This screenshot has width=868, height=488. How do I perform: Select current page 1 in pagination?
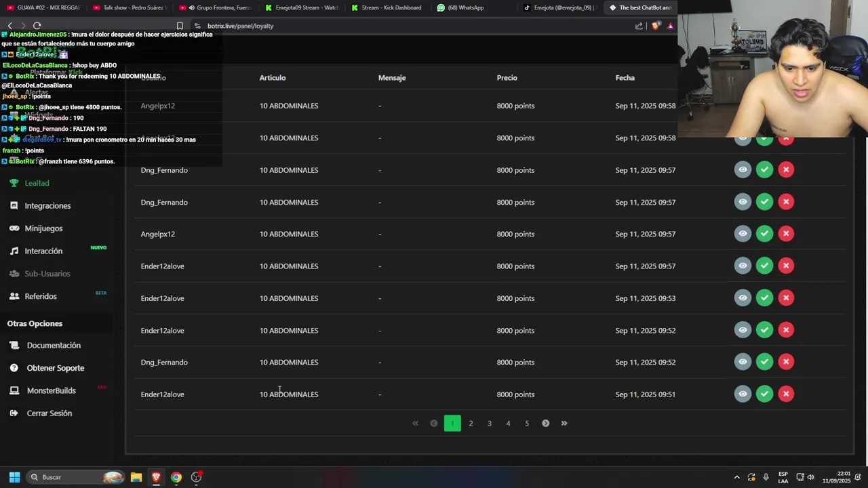(x=452, y=423)
